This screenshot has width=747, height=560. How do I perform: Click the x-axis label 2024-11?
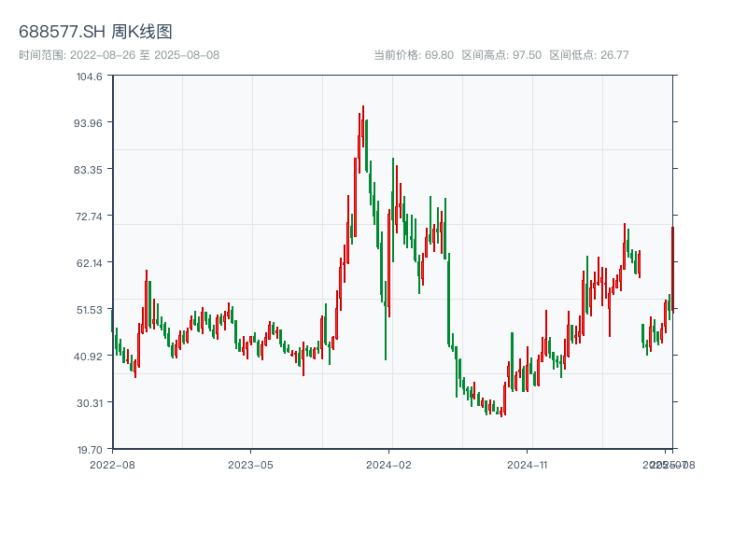click(527, 465)
